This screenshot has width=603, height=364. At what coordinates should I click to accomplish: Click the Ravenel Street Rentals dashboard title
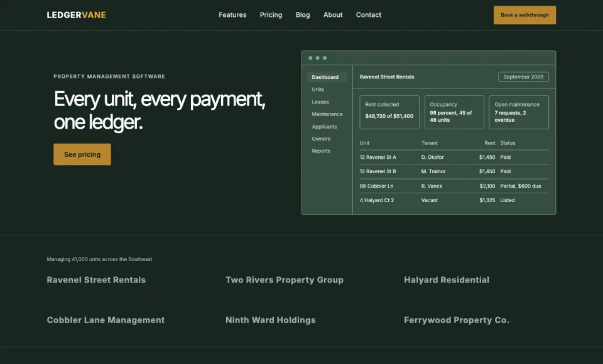tap(386, 77)
